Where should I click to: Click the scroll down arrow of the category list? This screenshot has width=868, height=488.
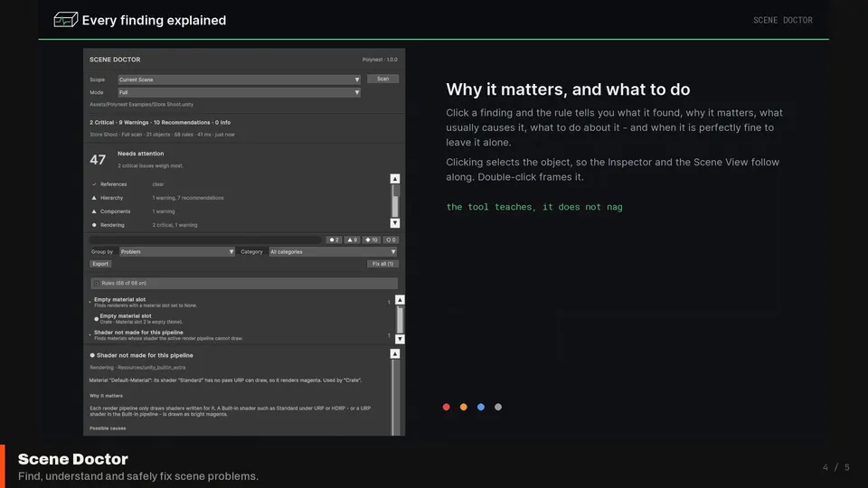click(x=395, y=223)
